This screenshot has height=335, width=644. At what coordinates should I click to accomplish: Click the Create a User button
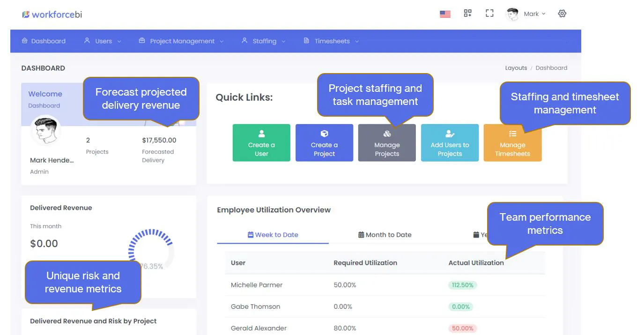coord(261,143)
